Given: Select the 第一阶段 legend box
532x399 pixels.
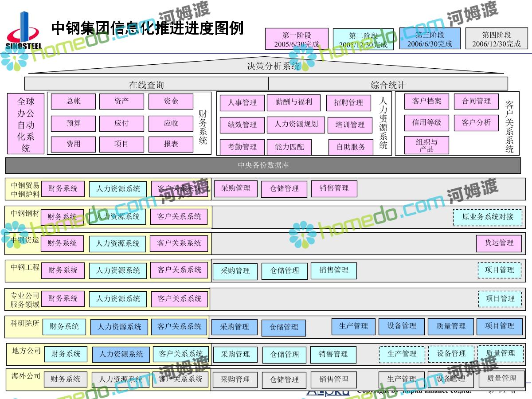Looking at the screenshot, I should pos(297,39).
